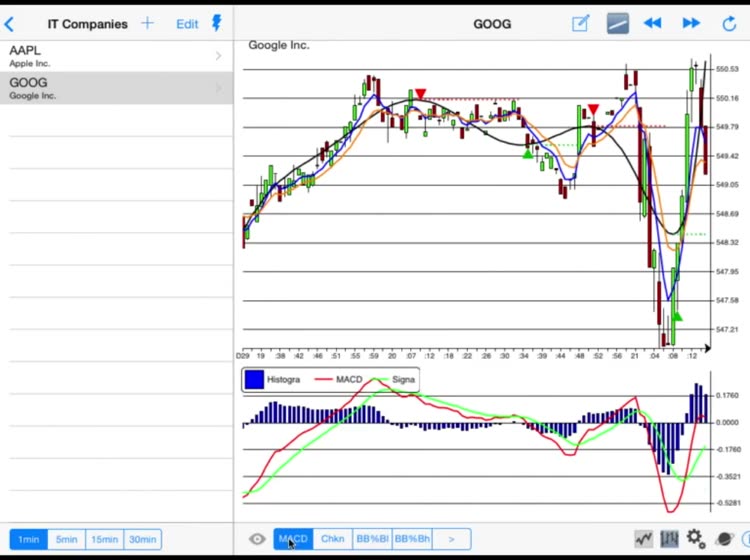Tap the lightning bolt icon
This screenshot has height=560, width=750.
217,22
